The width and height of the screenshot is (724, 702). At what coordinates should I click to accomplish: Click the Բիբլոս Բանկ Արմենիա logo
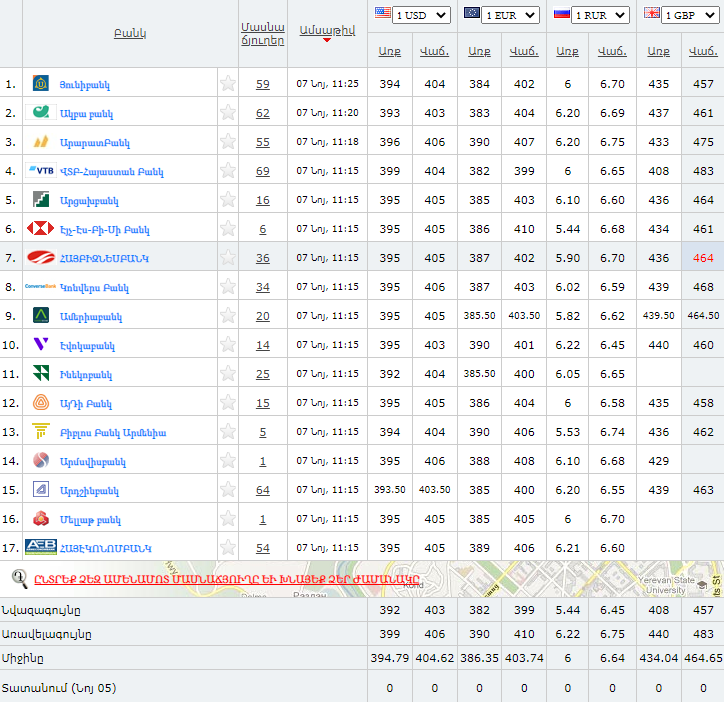tap(41, 431)
